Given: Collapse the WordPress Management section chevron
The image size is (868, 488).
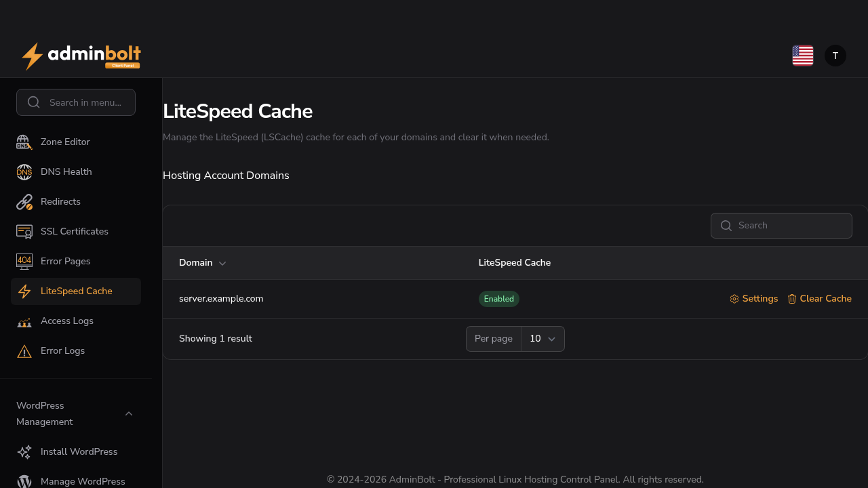Looking at the screenshot, I should pyautogui.click(x=129, y=413).
